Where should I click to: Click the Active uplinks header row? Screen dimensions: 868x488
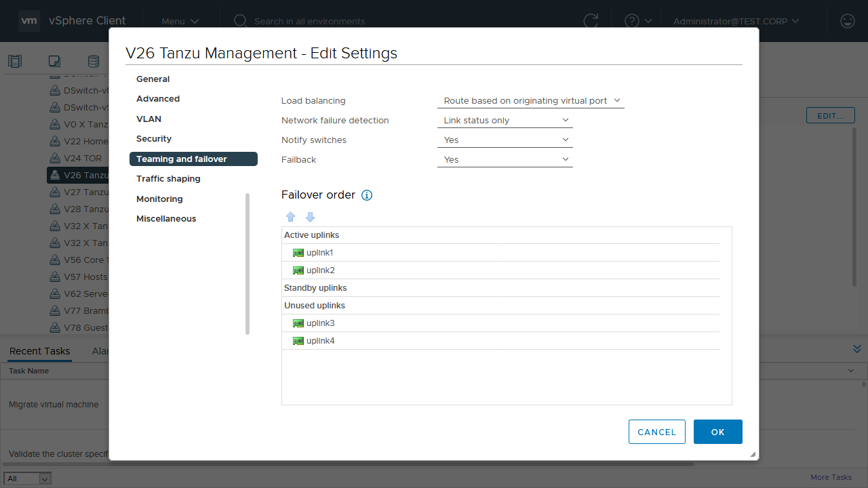pyautogui.click(x=500, y=235)
